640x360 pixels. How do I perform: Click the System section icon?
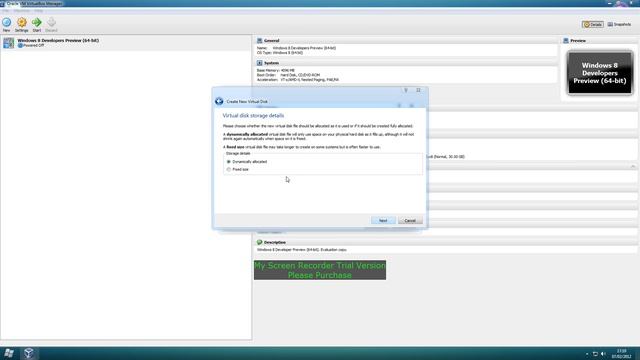coord(260,63)
